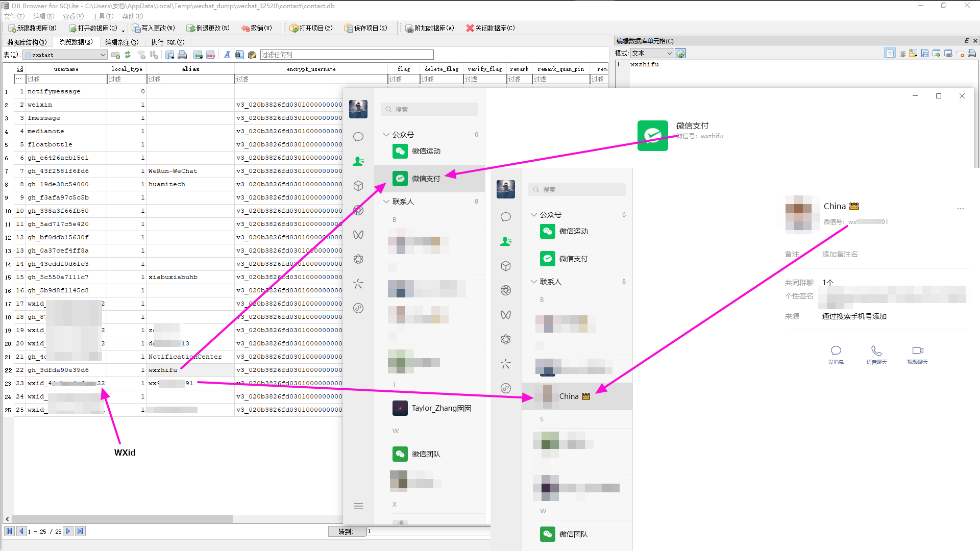Viewport: 980px width, 551px height.
Task: Collapse 联系人 group in rear WeChat window
Action: click(x=386, y=202)
